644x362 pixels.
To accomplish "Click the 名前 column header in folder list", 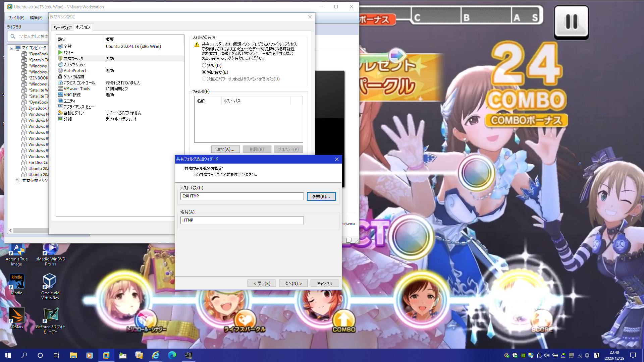I will (x=208, y=101).
